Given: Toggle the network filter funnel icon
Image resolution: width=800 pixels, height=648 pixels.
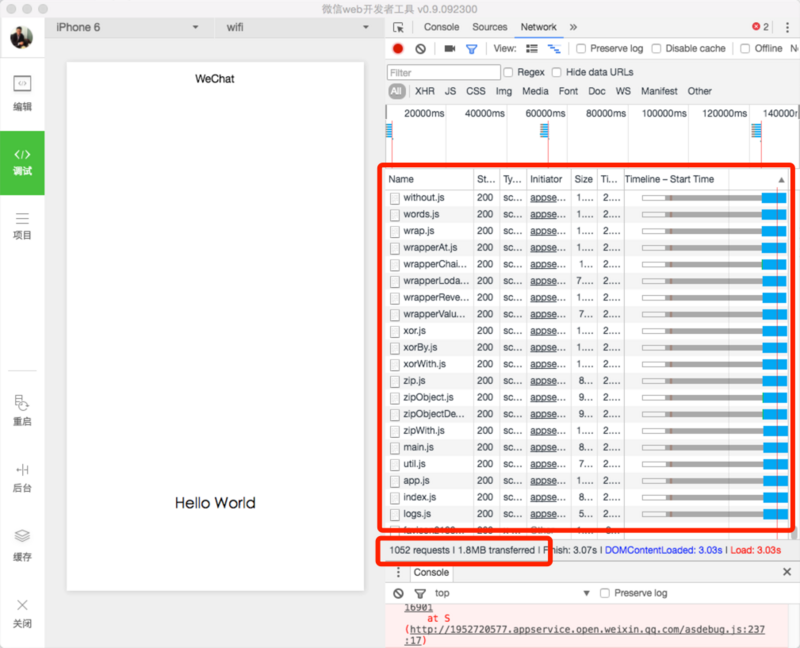Looking at the screenshot, I should click(x=471, y=48).
